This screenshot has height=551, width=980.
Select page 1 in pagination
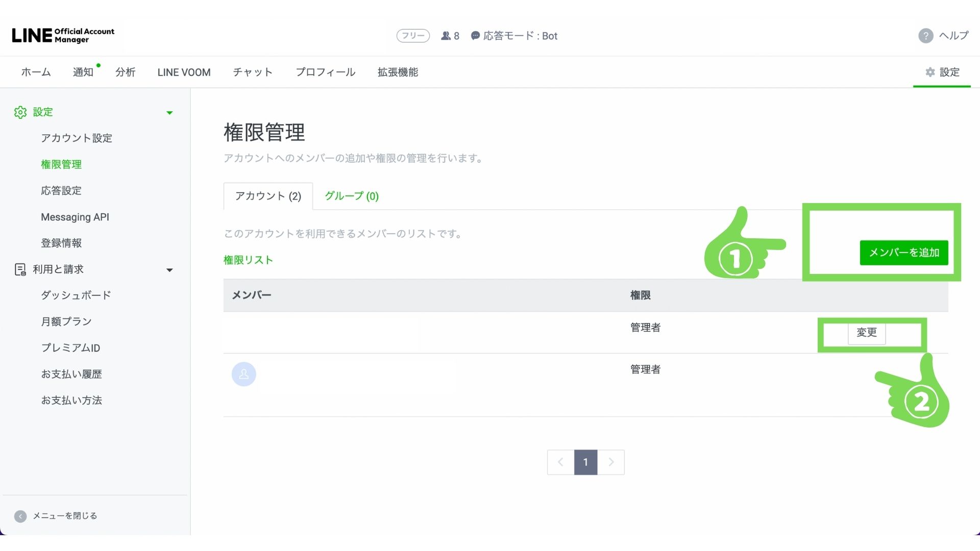coord(585,462)
